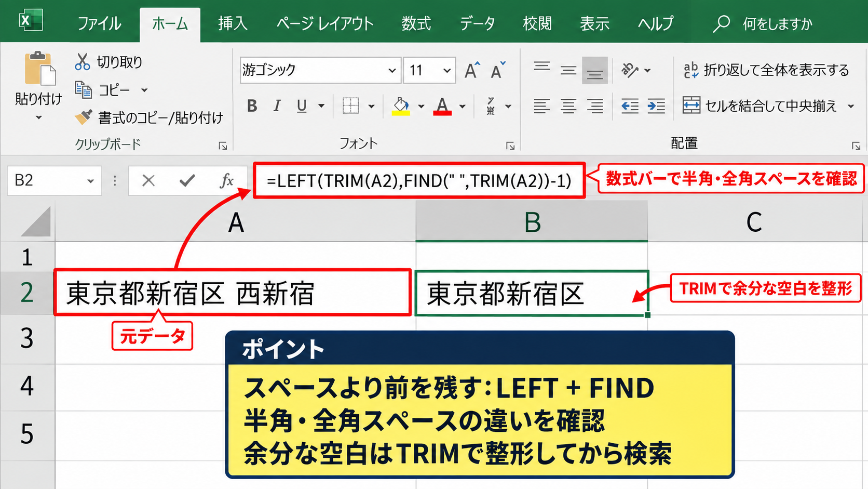The image size is (868, 489).
Task: Expand border options dropdown arrow
Action: pyautogui.click(x=371, y=106)
